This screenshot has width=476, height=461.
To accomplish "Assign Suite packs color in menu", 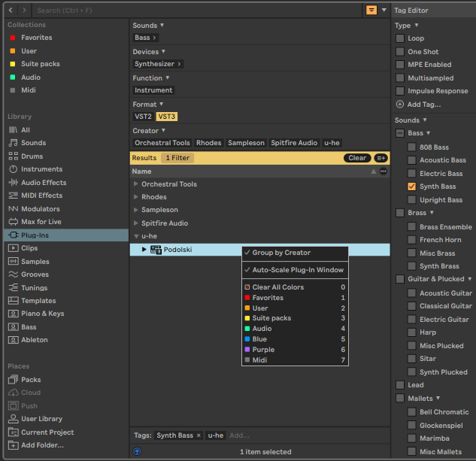I will click(295, 318).
